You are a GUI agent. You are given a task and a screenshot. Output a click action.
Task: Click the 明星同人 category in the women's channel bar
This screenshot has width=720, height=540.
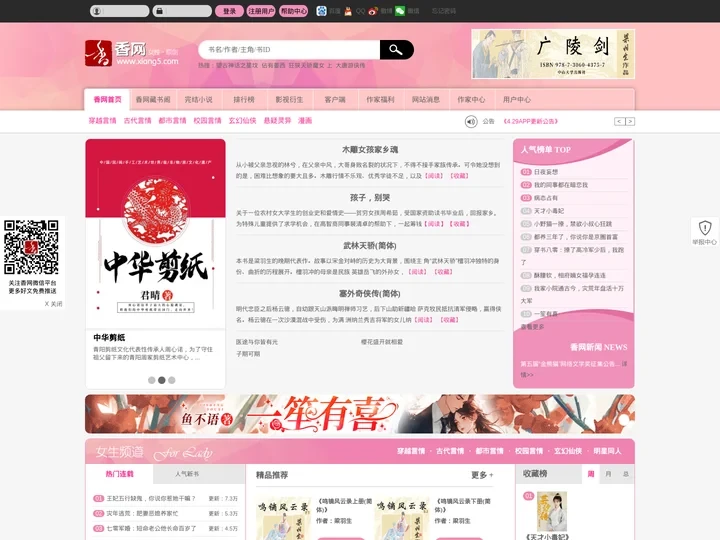pyautogui.click(x=607, y=451)
